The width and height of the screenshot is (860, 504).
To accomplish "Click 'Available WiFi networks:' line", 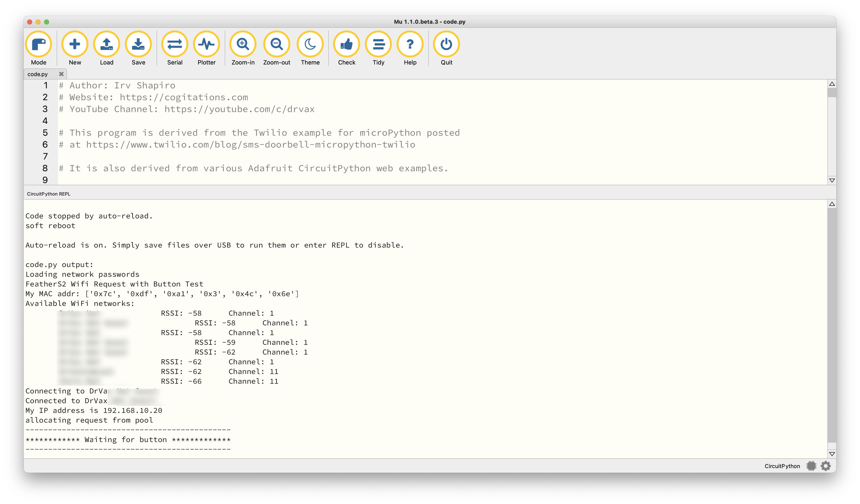I will pyautogui.click(x=80, y=304).
